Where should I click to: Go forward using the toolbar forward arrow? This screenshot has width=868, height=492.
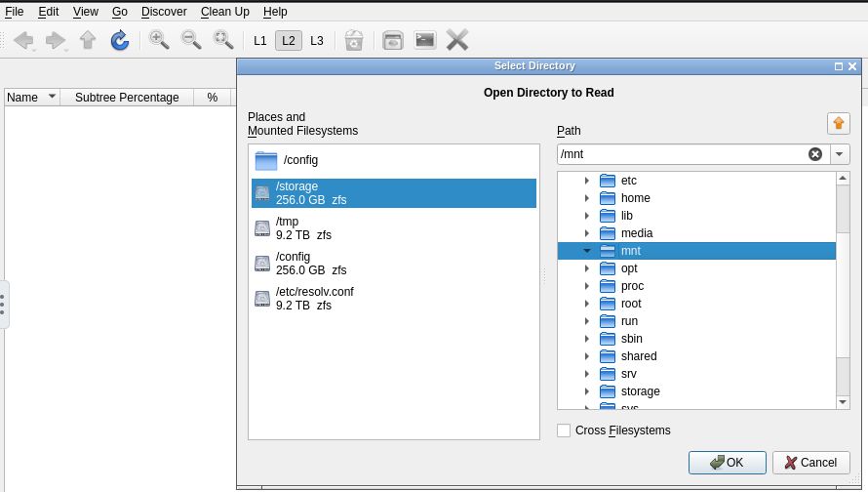coord(56,40)
